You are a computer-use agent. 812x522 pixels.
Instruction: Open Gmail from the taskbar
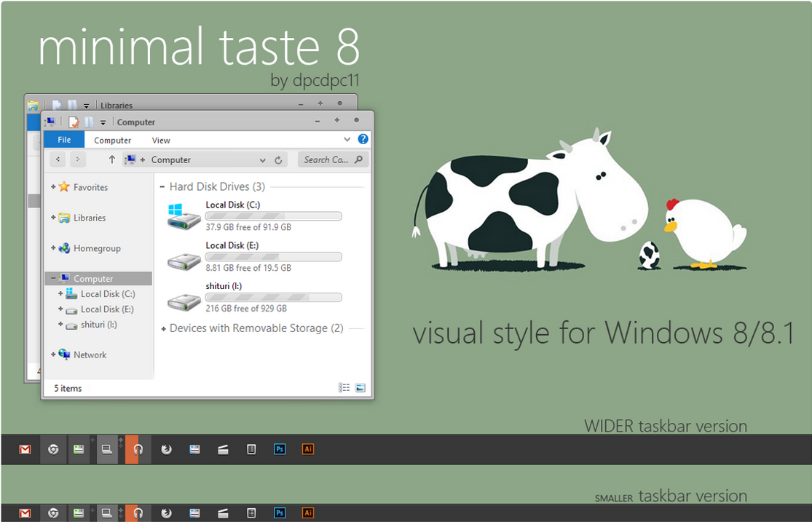[24, 449]
